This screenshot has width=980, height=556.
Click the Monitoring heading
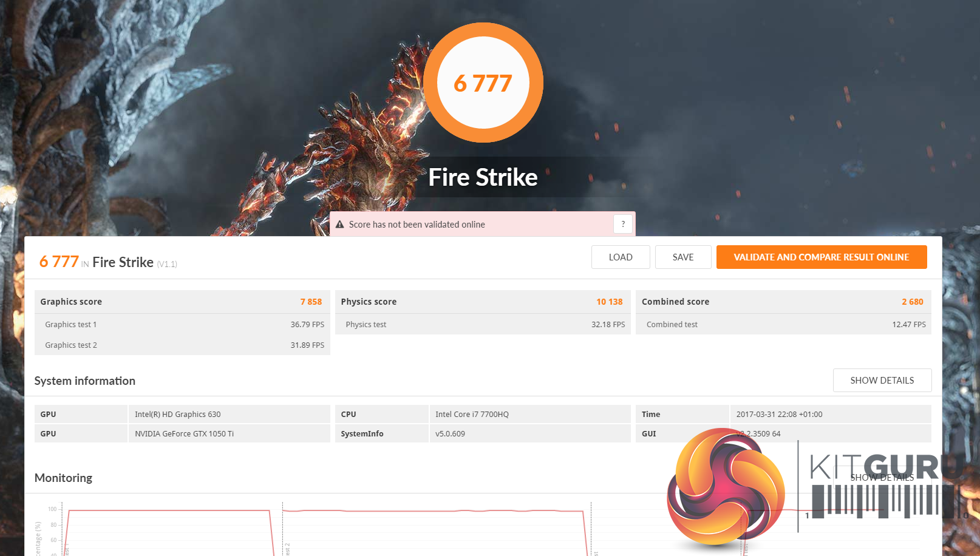click(x=63, y=478)
